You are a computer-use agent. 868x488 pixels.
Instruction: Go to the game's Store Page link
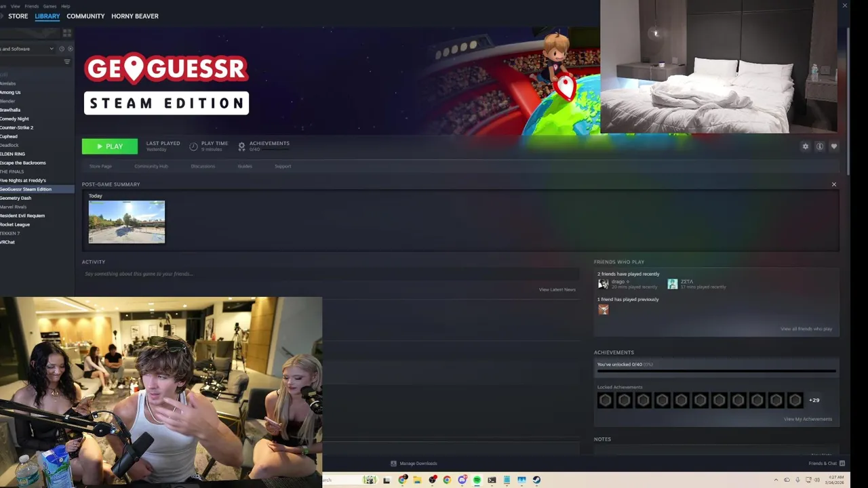[x=100, y=166]
